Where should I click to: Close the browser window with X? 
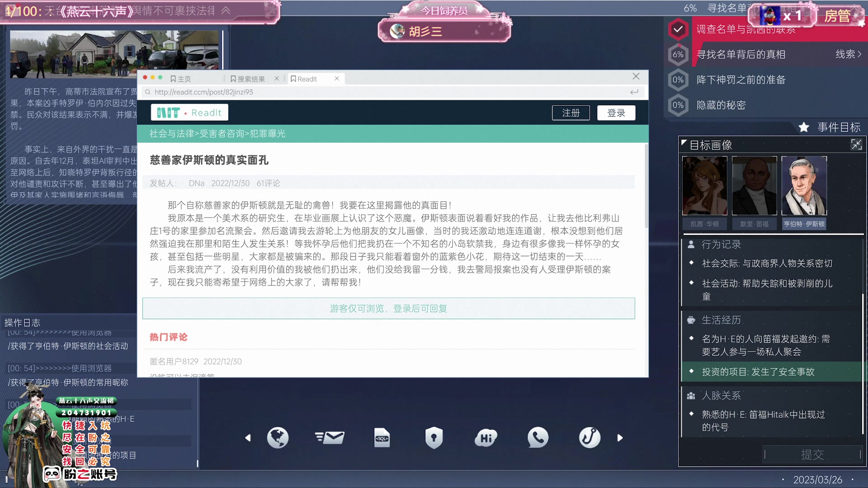tap(636, 76)
